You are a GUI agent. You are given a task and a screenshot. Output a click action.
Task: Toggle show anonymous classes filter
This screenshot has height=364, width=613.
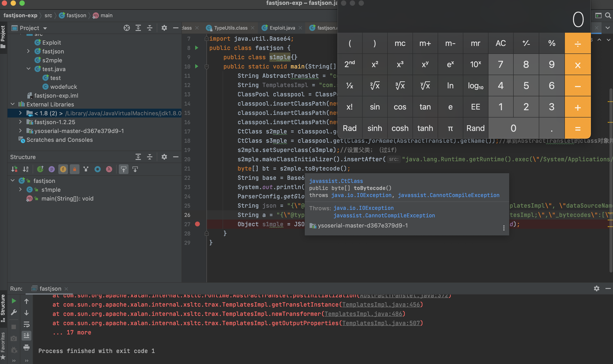pyautogui.click(x=98, y=169)
